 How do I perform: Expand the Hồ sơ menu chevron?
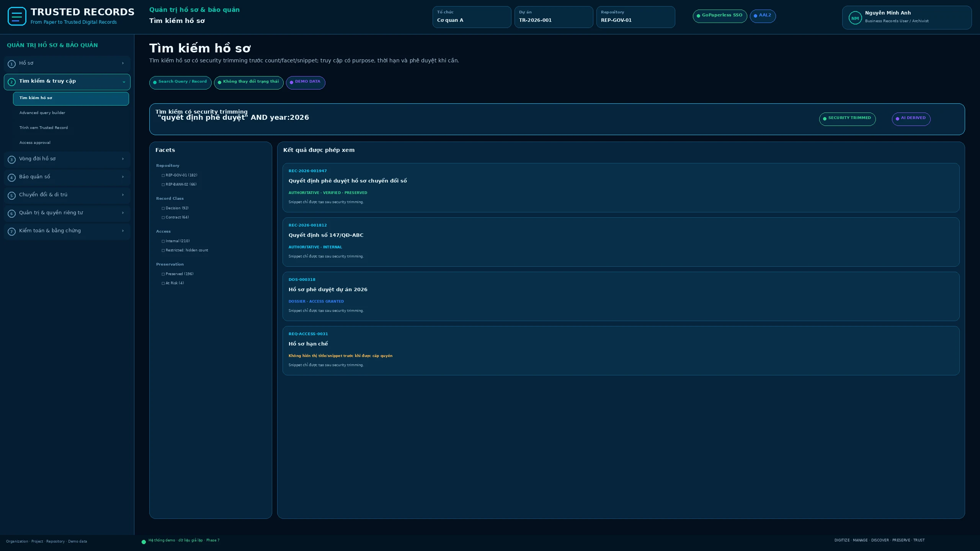pyautogui.click(x=123, y=63)
